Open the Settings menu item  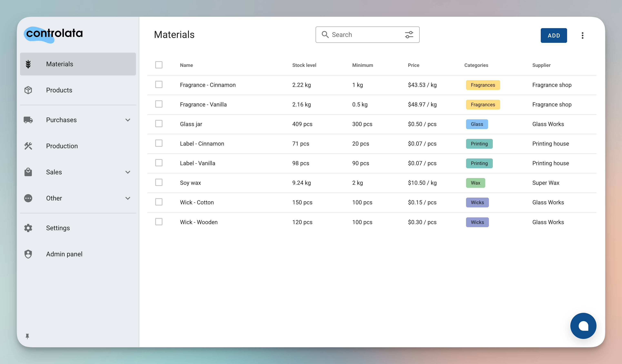tap(58, 228)
